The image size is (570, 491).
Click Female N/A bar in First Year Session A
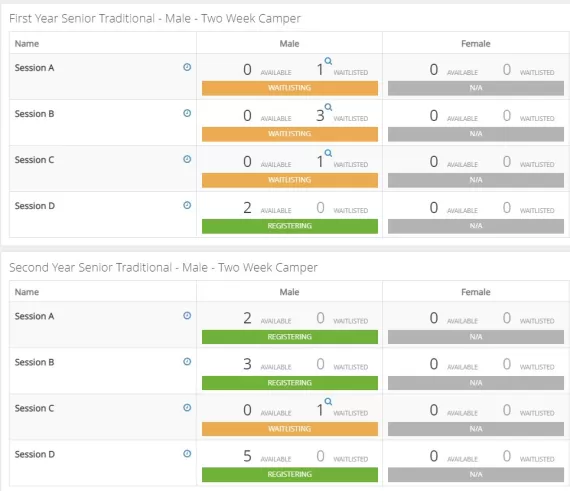(476, 88)
